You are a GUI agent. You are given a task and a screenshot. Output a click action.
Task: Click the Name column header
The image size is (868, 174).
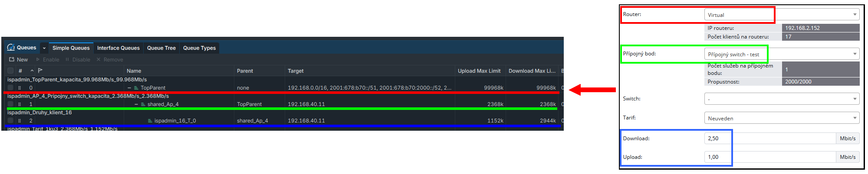tap(134, 71)
